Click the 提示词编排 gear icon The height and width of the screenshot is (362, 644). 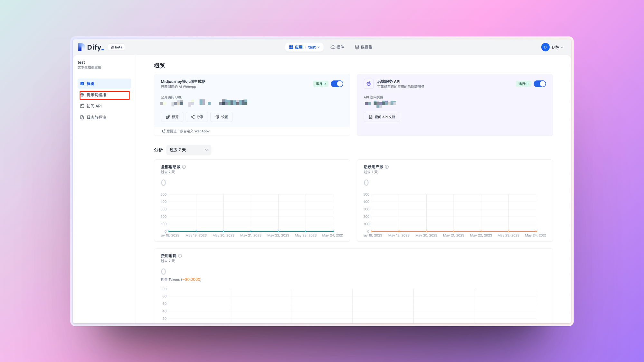pyautogui.click(x=82, y=95)
